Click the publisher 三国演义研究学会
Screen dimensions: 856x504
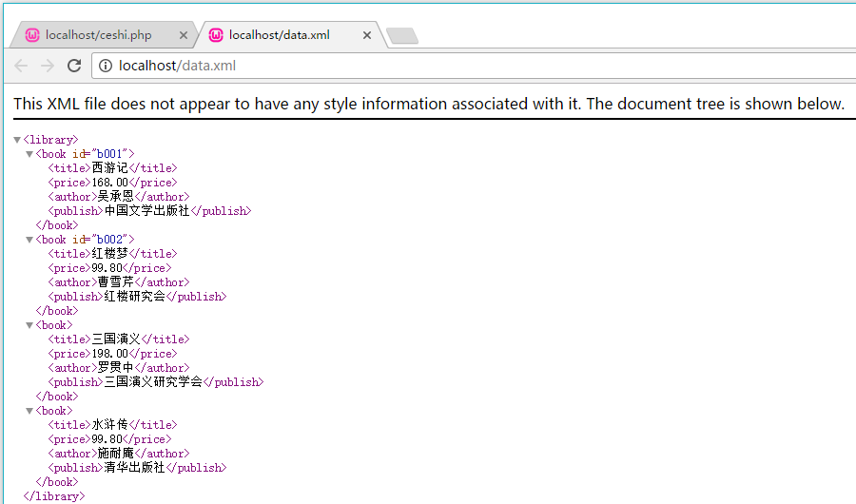pyautogui.click(x=153, y=382)
